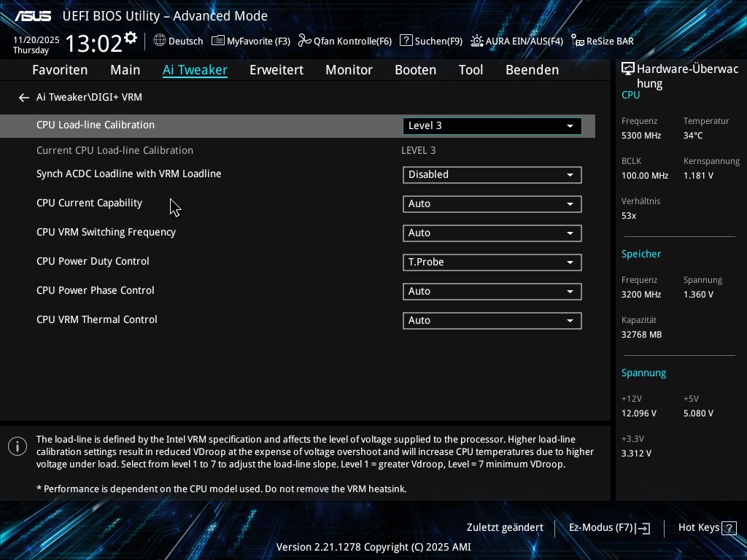Select the CPU Current Capability label

click(x=89, y=203)
